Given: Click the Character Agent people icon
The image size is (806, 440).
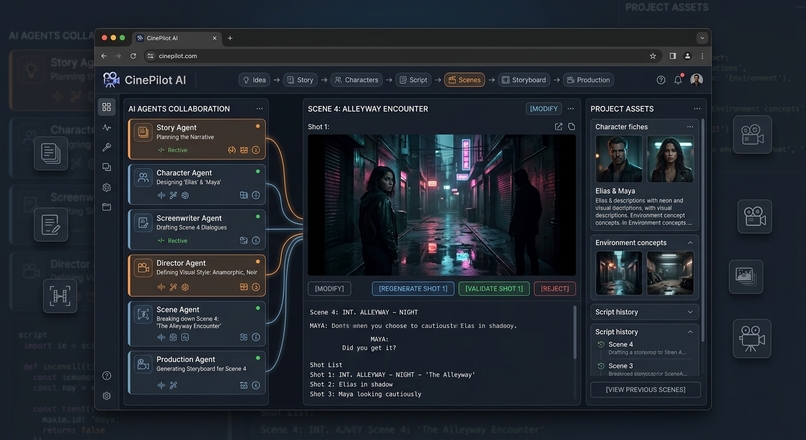Looking at the screenshot, I should point(143,178).
